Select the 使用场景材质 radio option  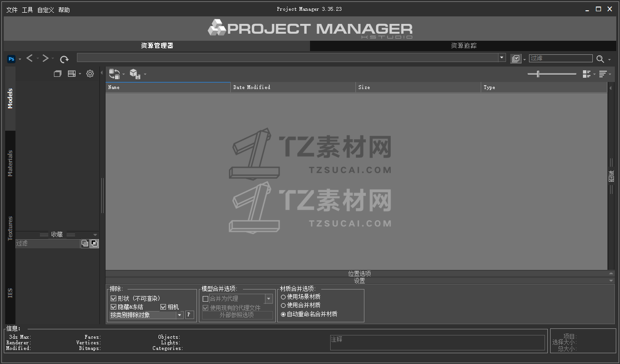(282, 297)
